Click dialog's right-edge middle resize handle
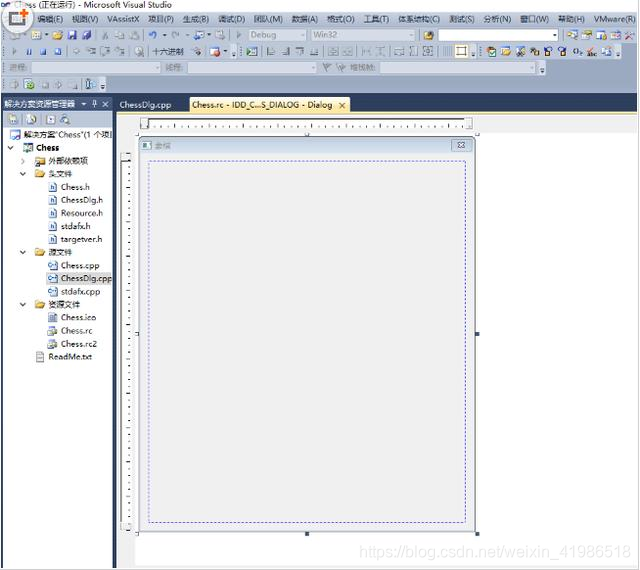Screen dimensions: 640x570 477,334
